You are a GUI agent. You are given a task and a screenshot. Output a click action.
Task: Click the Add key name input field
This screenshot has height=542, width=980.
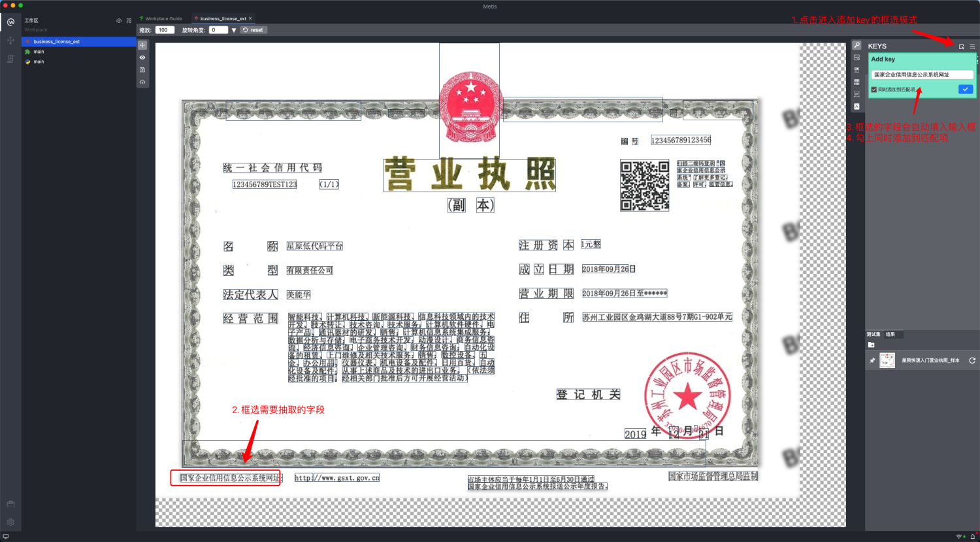point(922,75)
